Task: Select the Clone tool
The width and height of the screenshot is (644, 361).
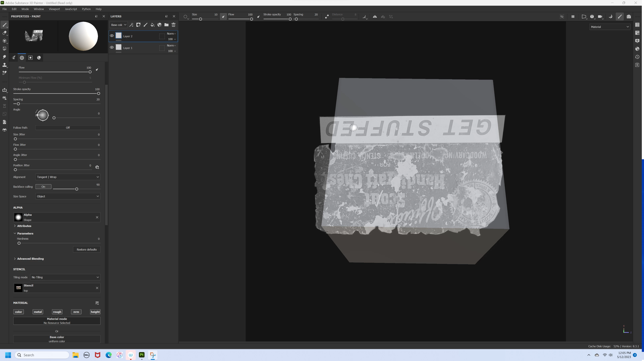Action: pyautogui.click(x=4, y=65)
